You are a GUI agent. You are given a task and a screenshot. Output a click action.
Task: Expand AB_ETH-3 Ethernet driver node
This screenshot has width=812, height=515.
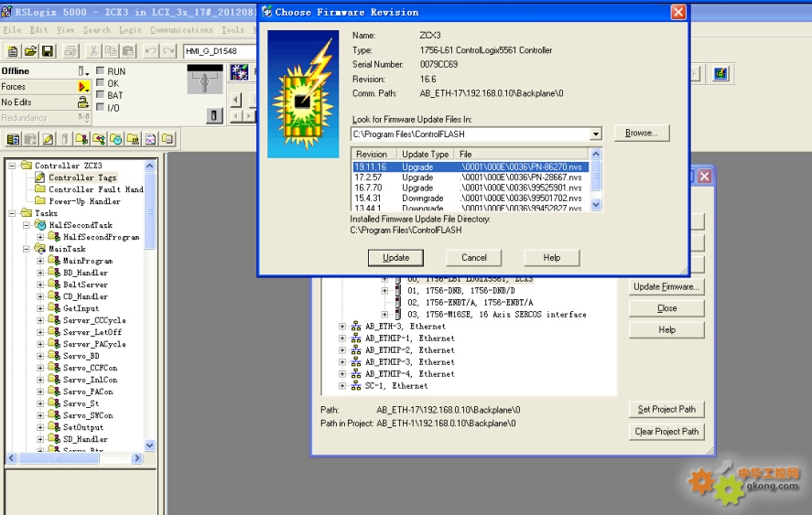[x=341, y=326]
